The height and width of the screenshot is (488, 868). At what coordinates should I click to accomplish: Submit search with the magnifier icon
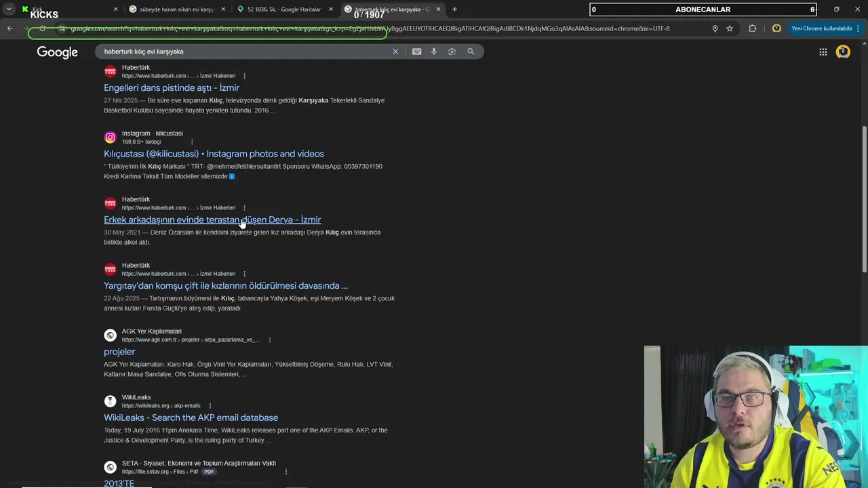coord(471,52)
